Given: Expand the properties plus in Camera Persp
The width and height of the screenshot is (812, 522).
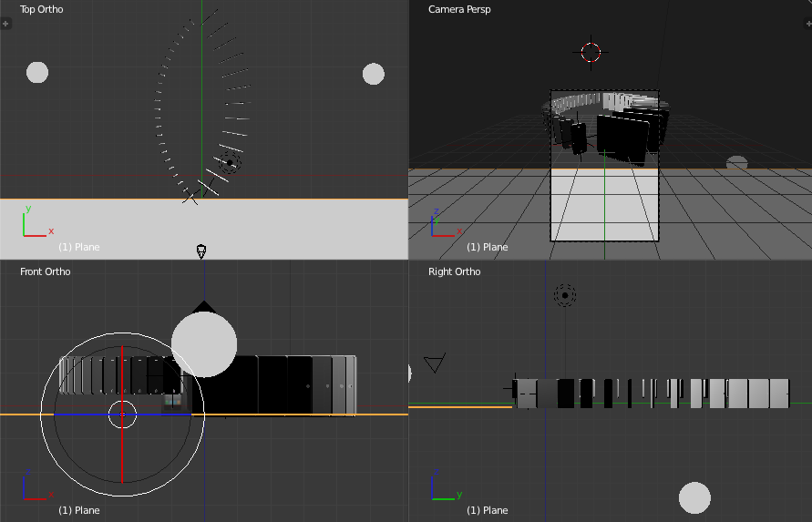Looking at the screenshot, I should coord(807,24).
